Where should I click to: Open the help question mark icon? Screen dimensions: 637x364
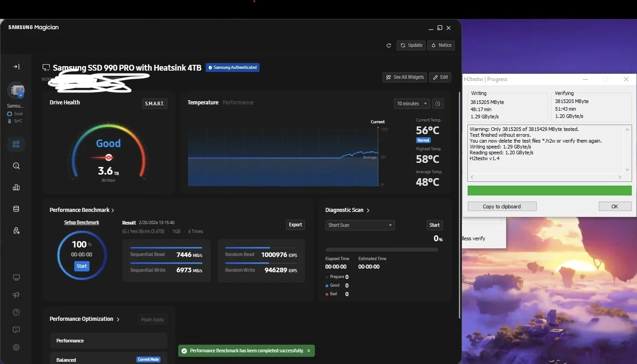(x=16, y=312)
